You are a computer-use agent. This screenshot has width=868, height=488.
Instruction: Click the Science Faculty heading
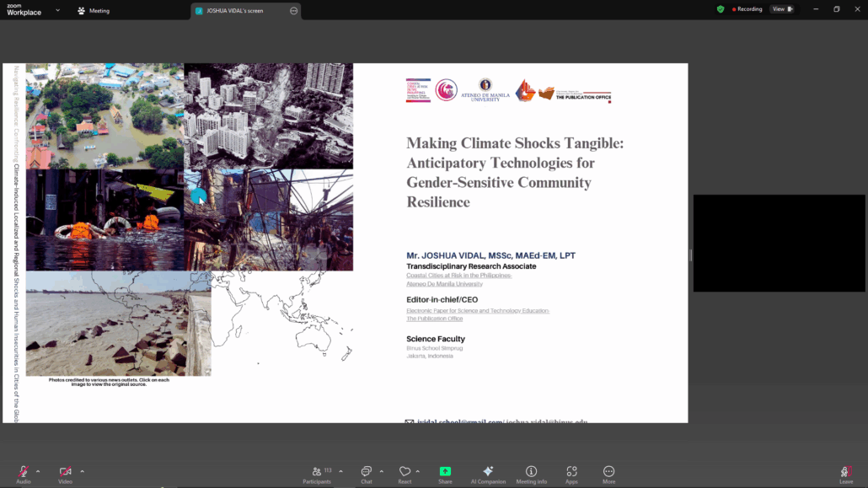coord(436,339)
